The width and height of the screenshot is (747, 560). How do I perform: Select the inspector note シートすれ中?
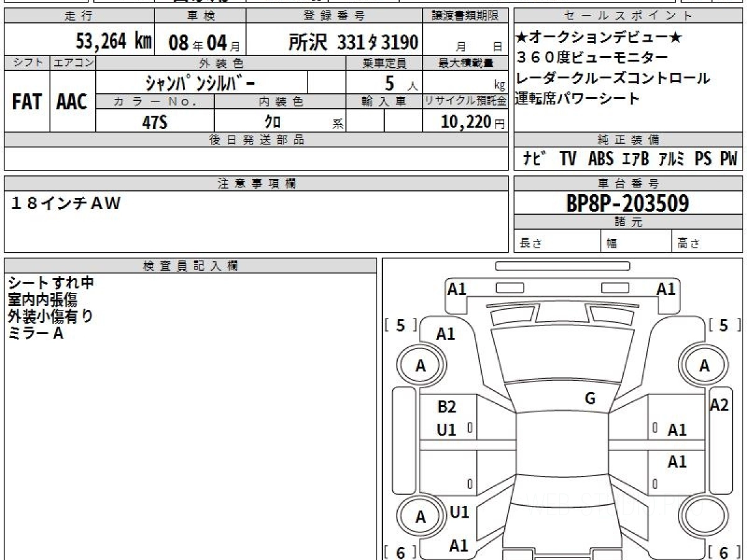[x=52, y=282]
